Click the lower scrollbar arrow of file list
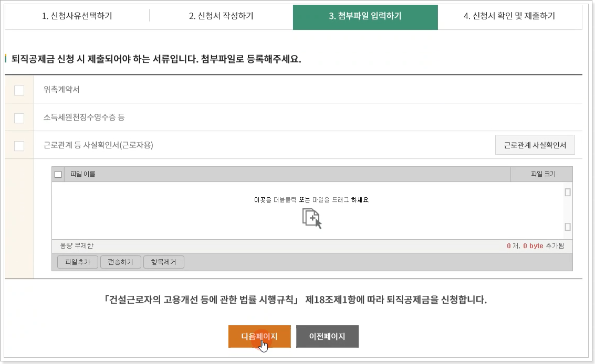Screen dimensions: 595x364 (567, 228)
